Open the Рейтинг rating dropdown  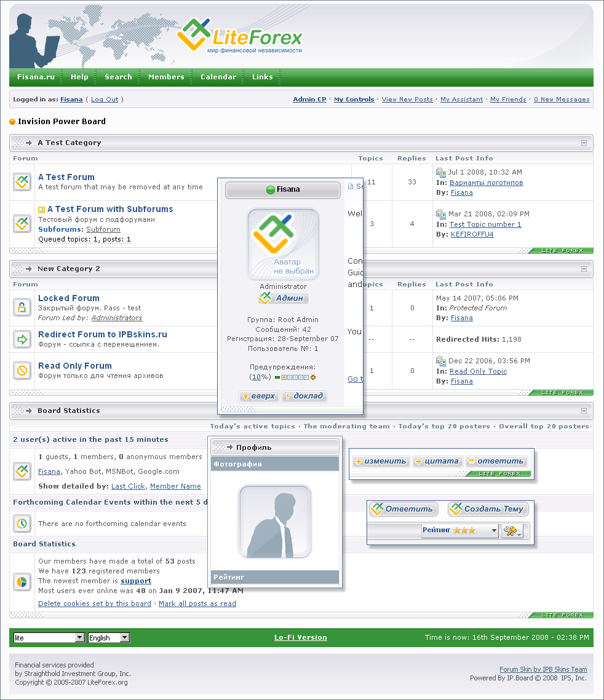point(460,530)
